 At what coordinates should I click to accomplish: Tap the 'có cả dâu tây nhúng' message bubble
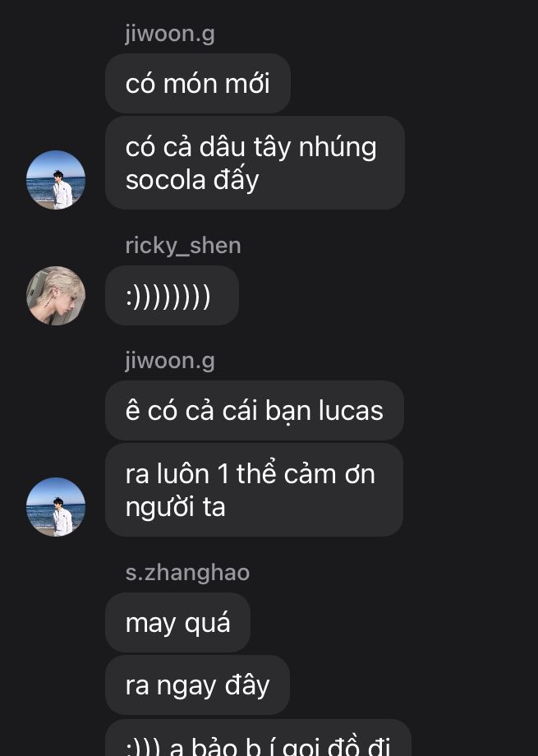(x=255, y=163)
